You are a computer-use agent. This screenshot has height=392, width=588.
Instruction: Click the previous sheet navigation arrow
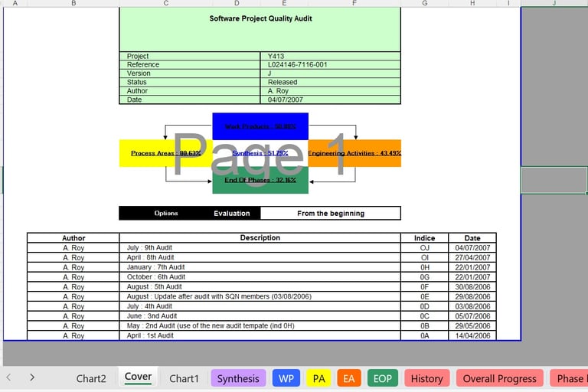coord(8,377)
